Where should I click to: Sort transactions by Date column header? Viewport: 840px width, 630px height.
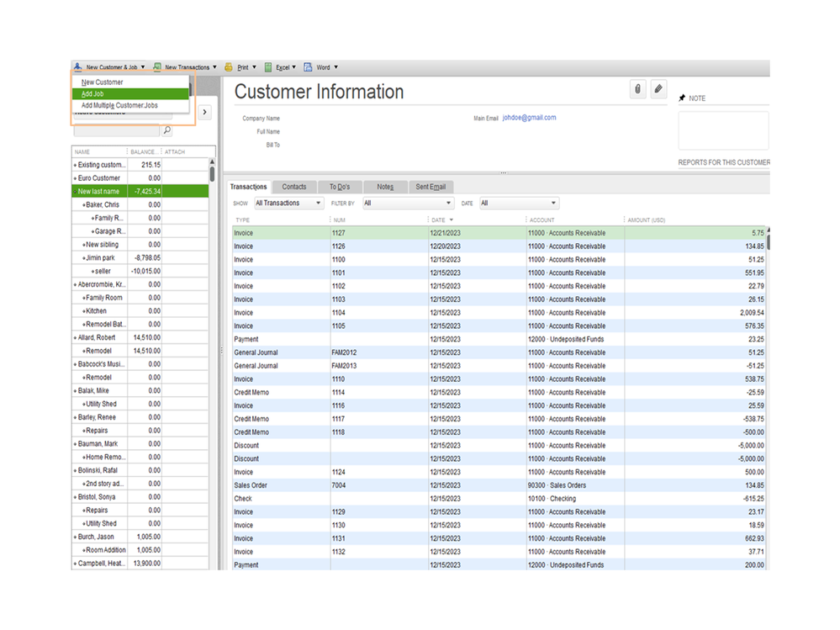point(439,220)
